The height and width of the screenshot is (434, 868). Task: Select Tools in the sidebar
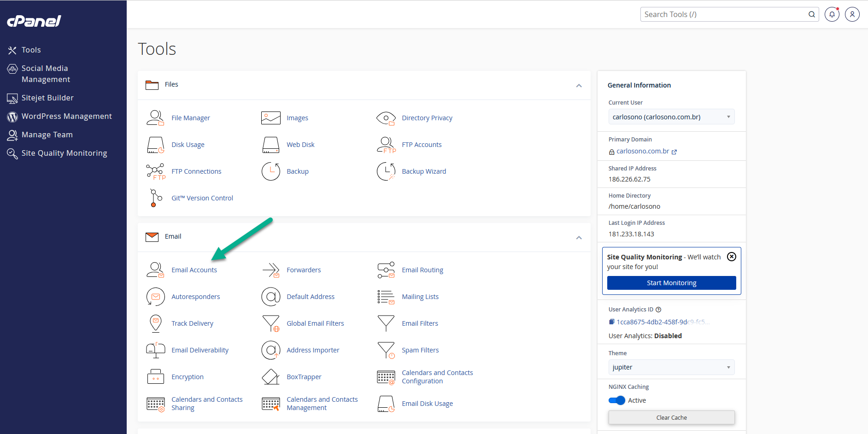click(31, 50)
